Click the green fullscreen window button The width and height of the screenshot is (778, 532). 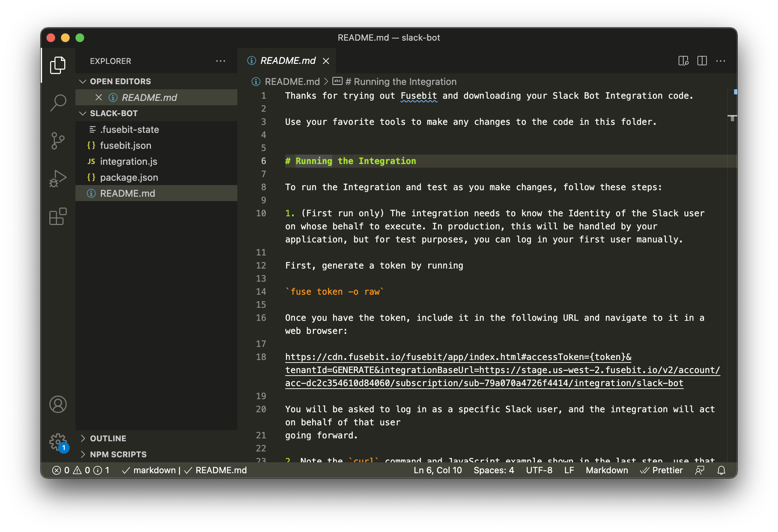(80, 38)
